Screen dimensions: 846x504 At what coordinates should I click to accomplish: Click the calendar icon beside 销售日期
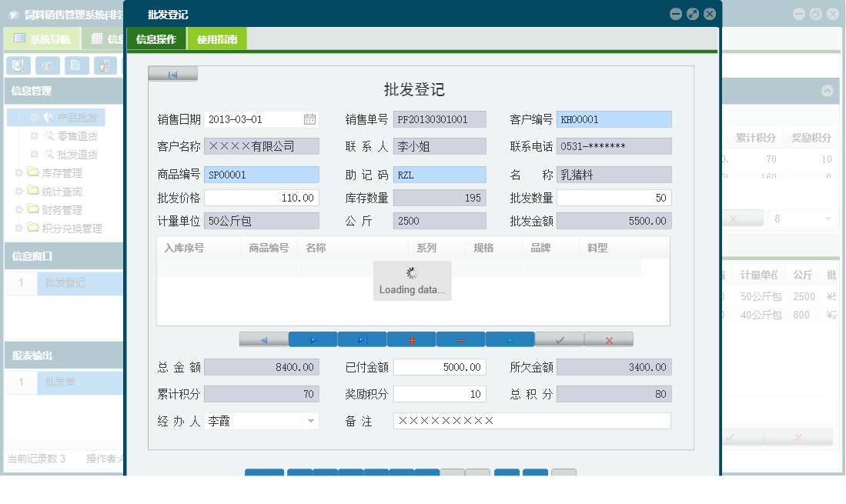[x=310, y=119]
